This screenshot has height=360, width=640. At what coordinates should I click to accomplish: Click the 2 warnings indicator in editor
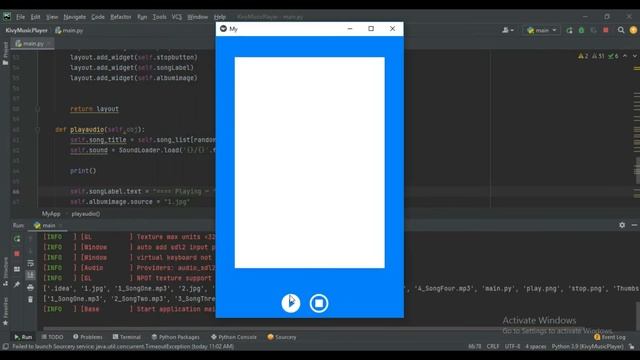point(583,56)
